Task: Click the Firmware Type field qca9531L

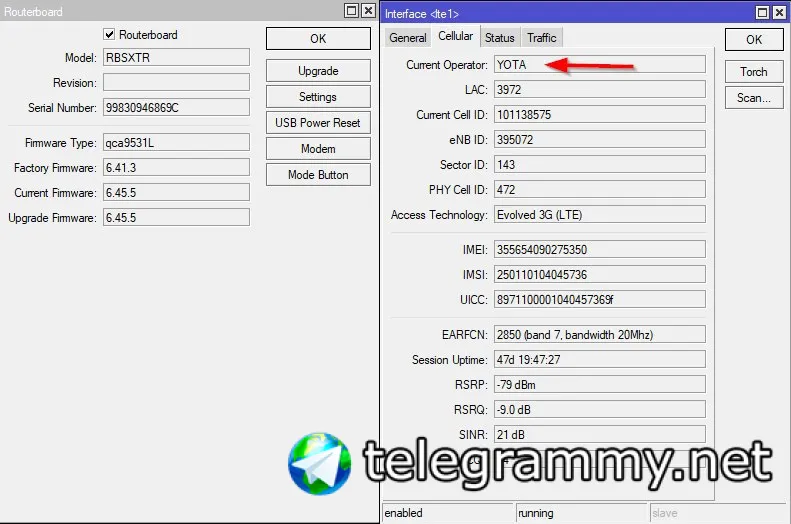Action: 177,143
